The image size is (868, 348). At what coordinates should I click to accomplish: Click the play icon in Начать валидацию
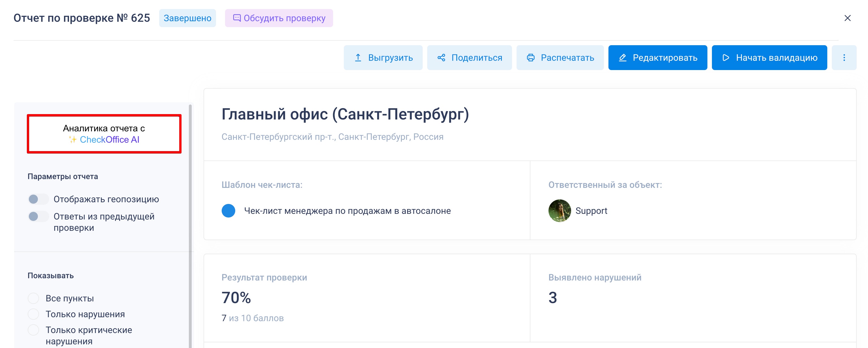coord(726,58)
